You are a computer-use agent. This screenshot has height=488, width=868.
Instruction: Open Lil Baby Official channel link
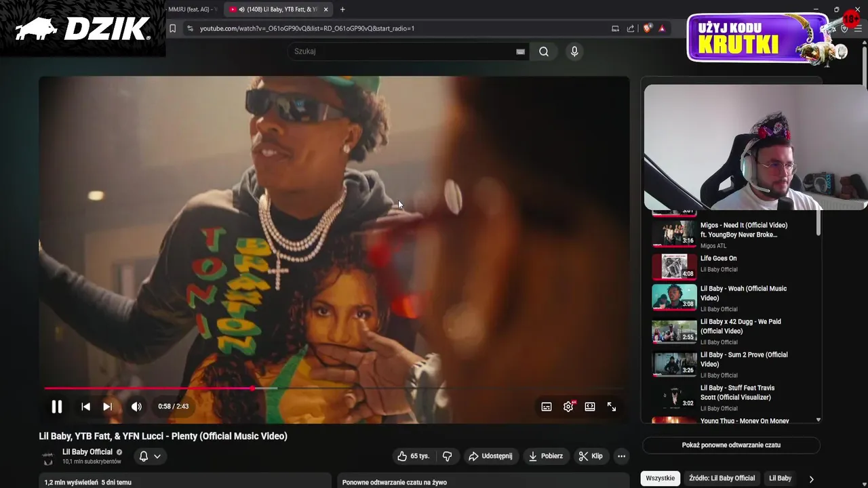tap(87, 452)
